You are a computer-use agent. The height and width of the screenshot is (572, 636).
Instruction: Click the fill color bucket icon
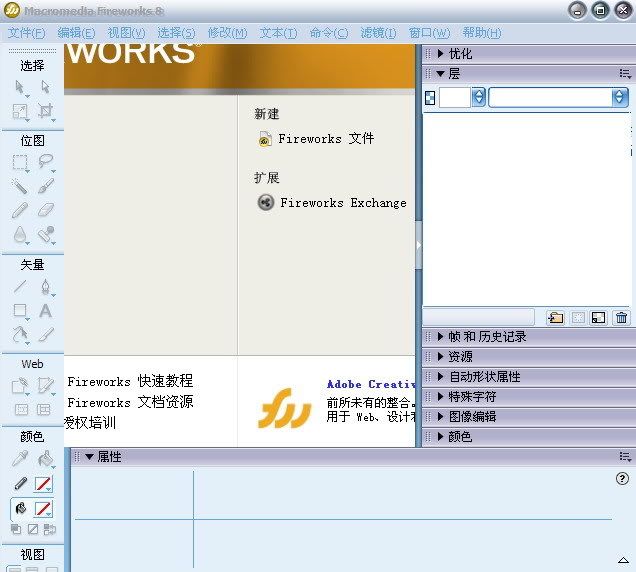click(20, 508)
